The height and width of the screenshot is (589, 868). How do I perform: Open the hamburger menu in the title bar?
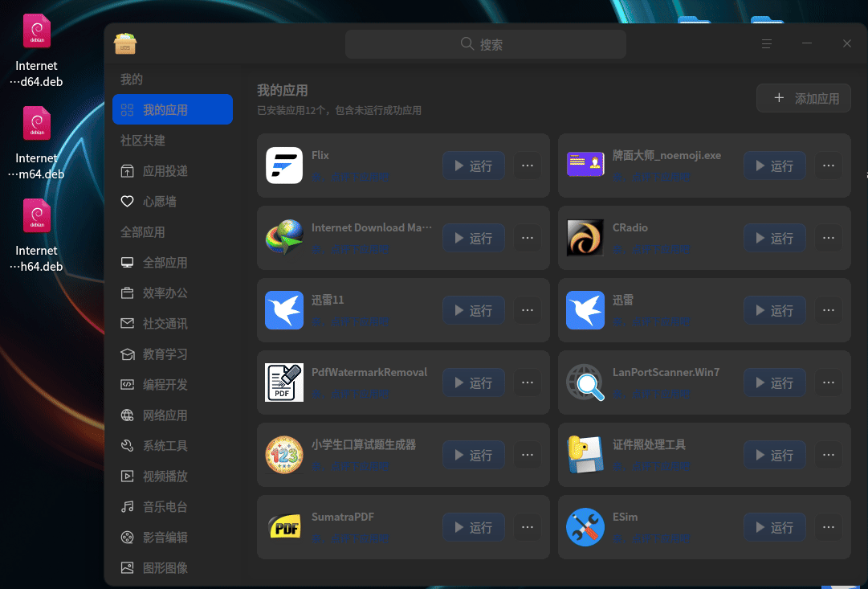click(x=767, y=43)
